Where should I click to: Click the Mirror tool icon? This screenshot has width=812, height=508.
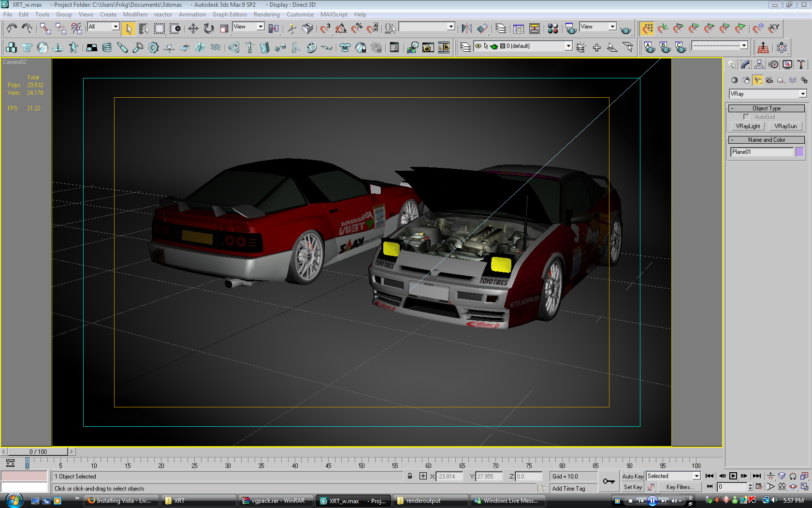[466, 29]
